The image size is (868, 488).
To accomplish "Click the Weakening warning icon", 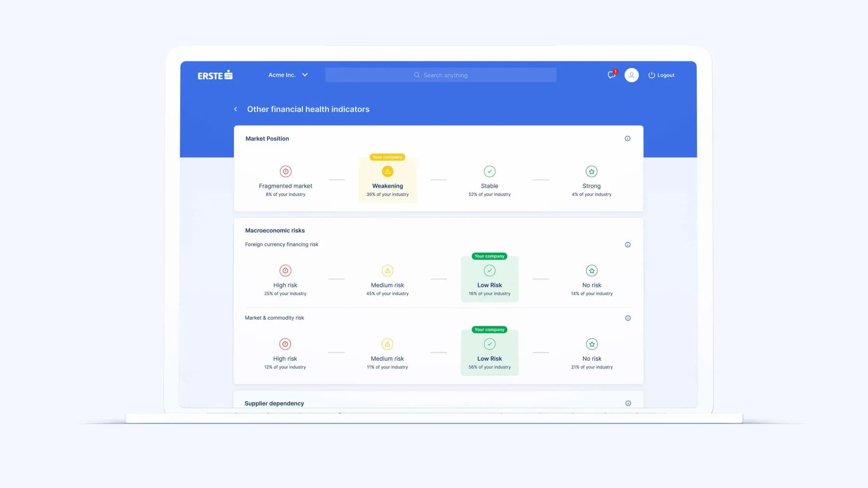I will (x=388, y=171).
